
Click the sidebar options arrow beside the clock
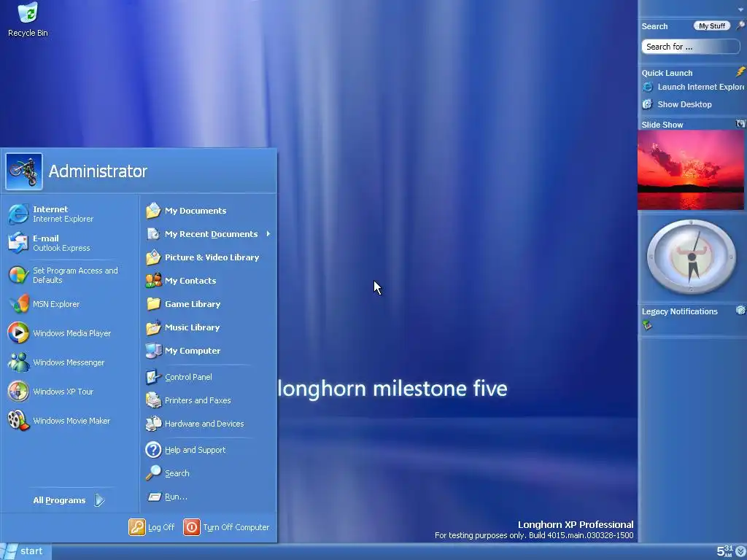pos(741,551)
